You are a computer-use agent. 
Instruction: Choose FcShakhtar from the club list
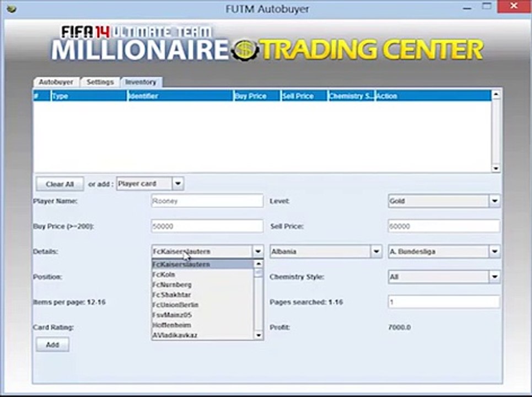pos(203,295)
